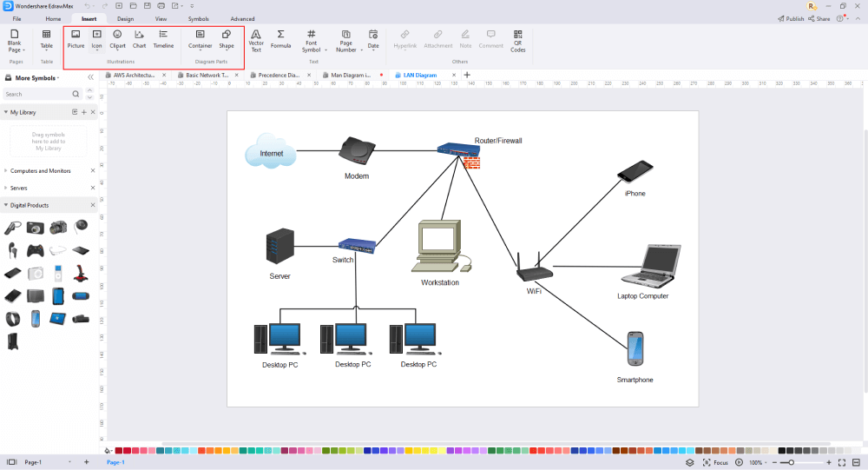This screenshot has width=868, height=470.
Task: Open the Basic Network document tab
Action: point(207,75)
